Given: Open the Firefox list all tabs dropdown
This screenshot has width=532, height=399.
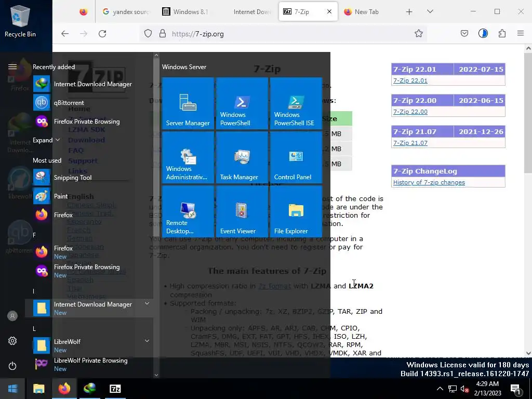Looking at the screenshot, I should pyautogui.click(x=430, y=11).
